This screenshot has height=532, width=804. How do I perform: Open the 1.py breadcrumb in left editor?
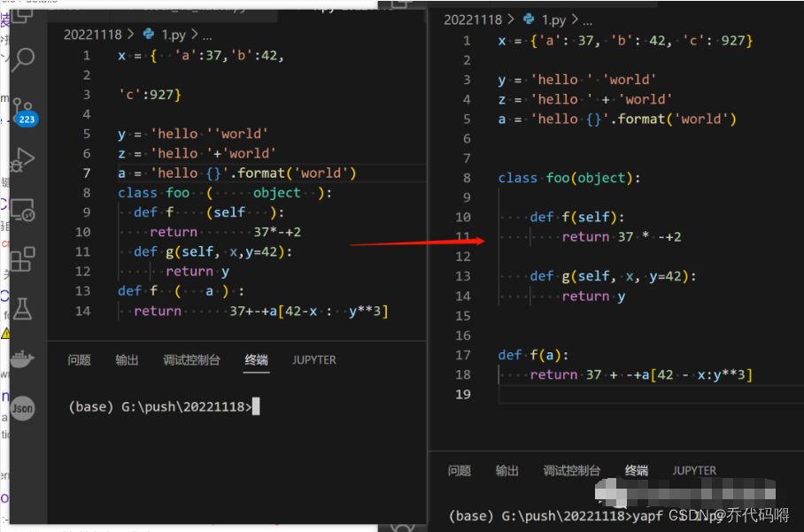[x=174, y=35]
